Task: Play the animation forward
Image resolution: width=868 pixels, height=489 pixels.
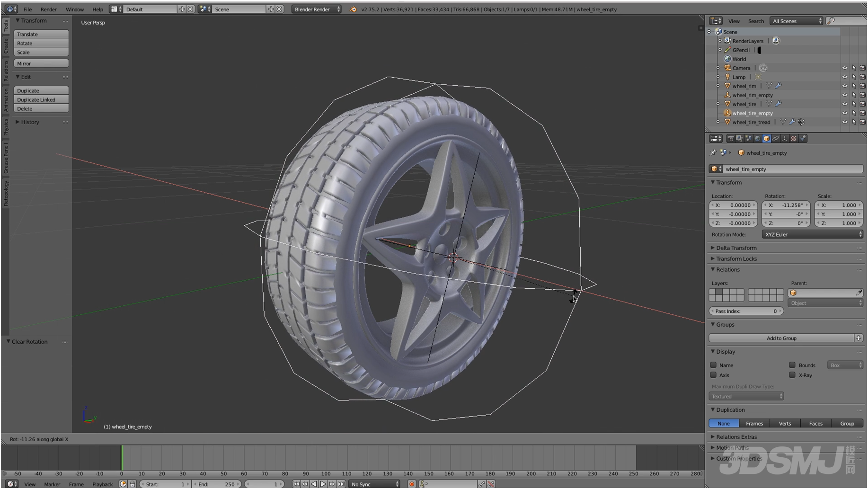Action: point(323,484)
